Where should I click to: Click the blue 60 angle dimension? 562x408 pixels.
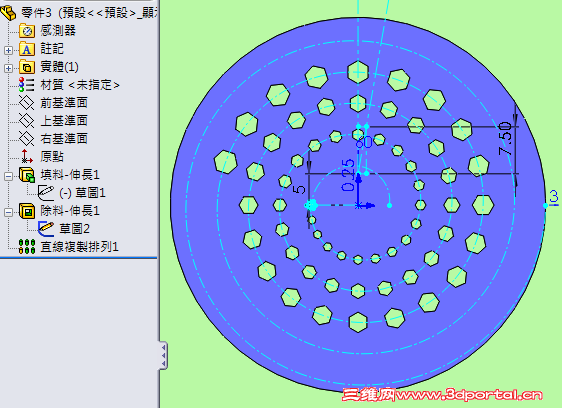pyautogui.click(x=365, y=142)
